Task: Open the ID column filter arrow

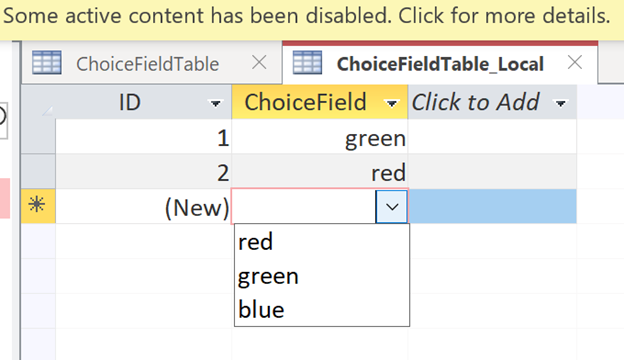Action: (215, 104)
